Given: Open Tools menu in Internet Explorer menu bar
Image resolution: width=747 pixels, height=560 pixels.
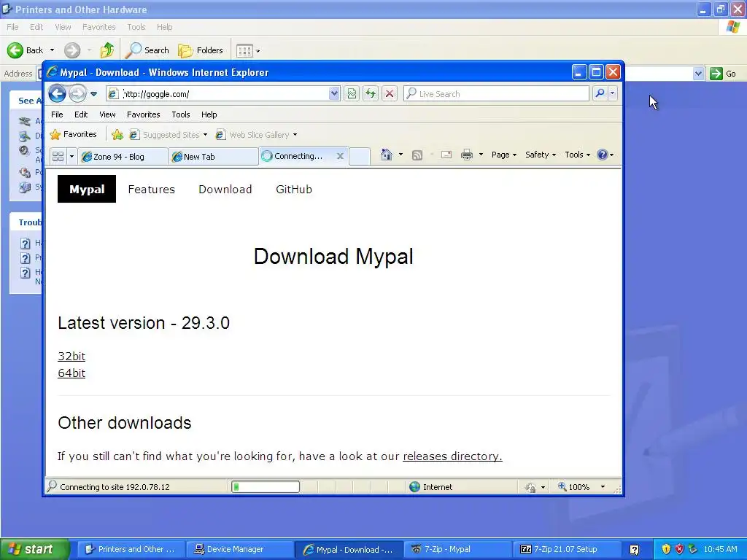Looking at the screenshot, I should click(181, 114).
